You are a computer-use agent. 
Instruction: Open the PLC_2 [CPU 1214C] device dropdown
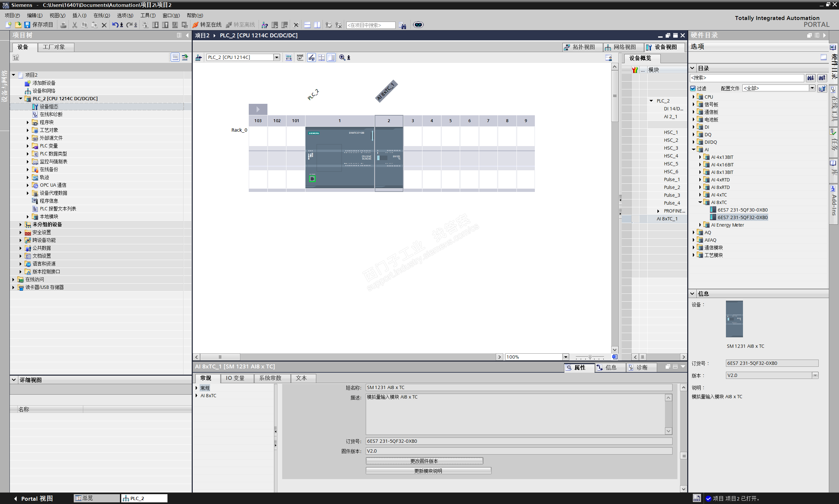[x=277, y=57]
